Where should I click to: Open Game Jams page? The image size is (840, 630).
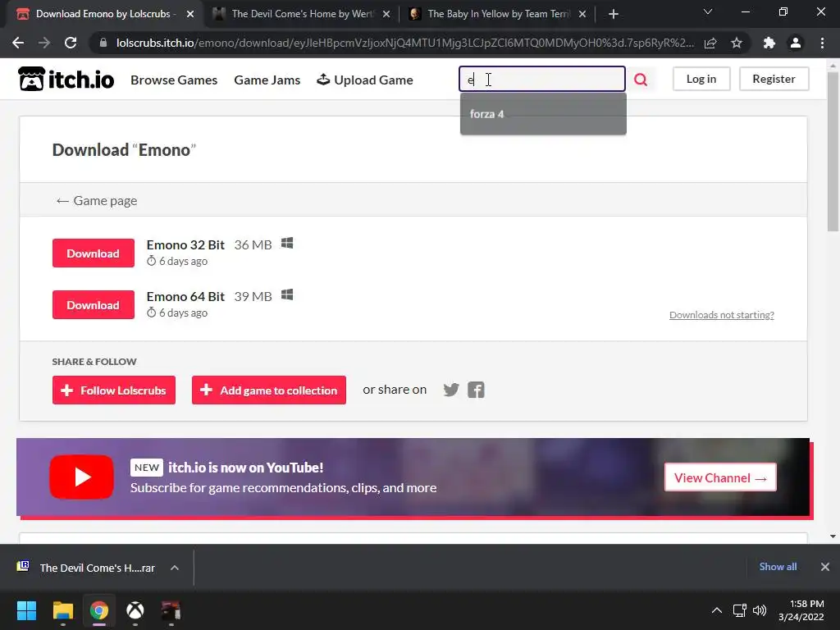point(267,80)
